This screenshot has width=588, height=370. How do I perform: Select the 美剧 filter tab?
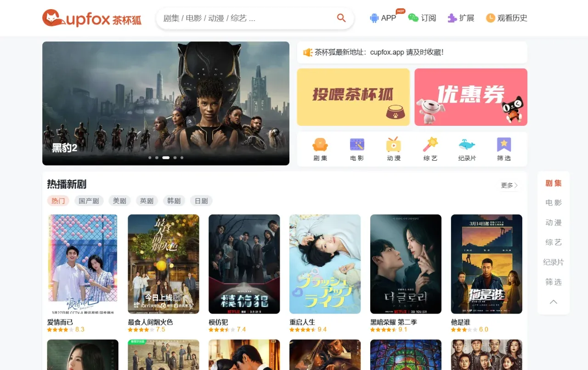(119, 201)
